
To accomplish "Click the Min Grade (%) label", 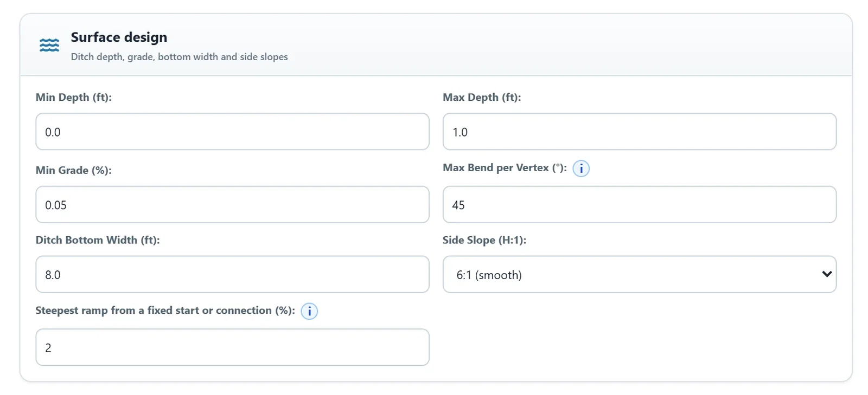I will [x=74, y=170].
